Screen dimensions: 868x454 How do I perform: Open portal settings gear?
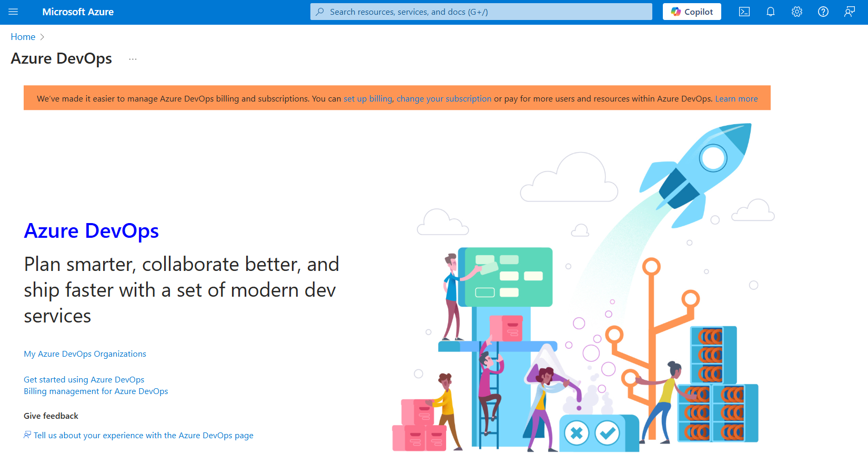797,12
